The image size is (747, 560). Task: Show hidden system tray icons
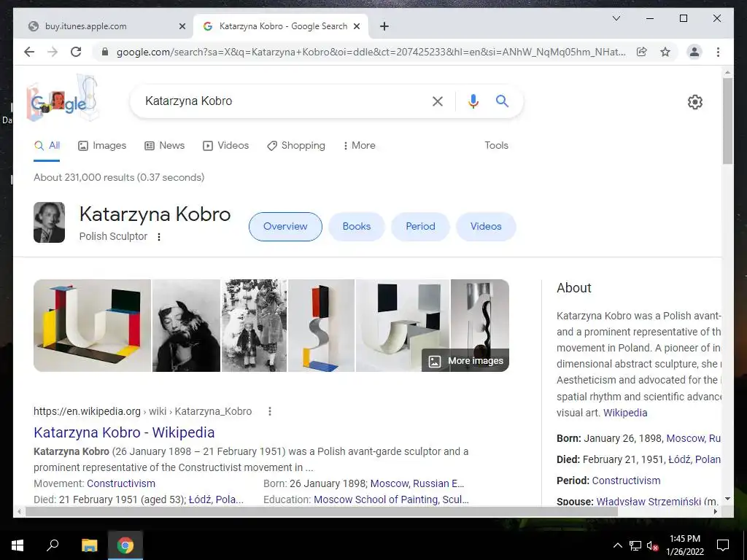coord(617,545)
